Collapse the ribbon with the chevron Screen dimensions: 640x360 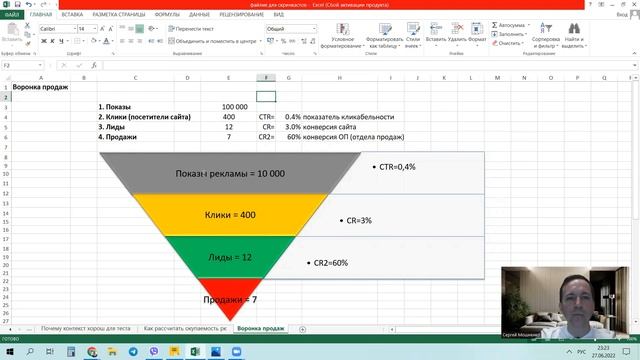pos(634,53)
